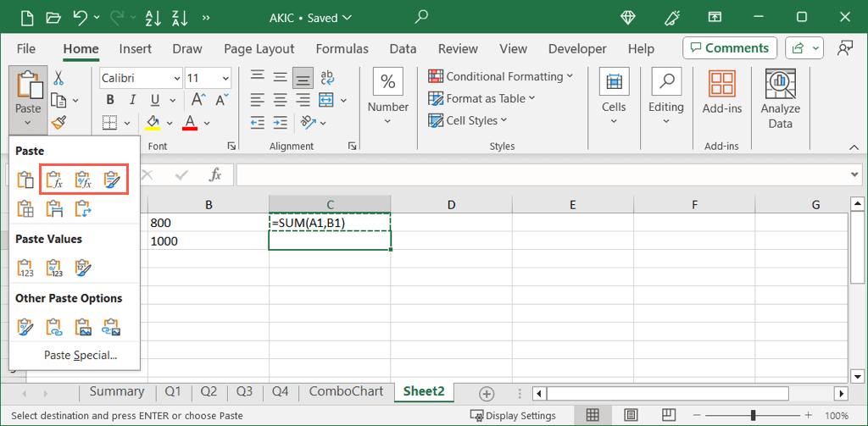Switch to Page Layout view in status bar

click(x=631, y=415)
